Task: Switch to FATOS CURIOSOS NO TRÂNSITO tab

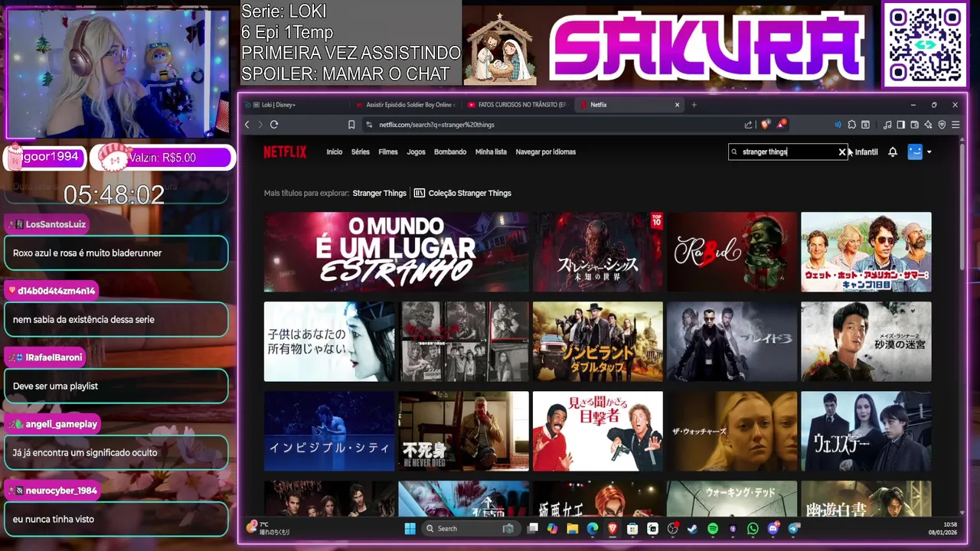Action: click(518, 105)
